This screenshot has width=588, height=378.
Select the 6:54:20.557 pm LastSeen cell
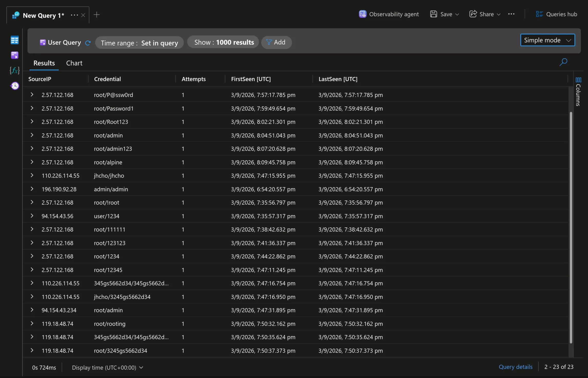(x=351, y=189)
